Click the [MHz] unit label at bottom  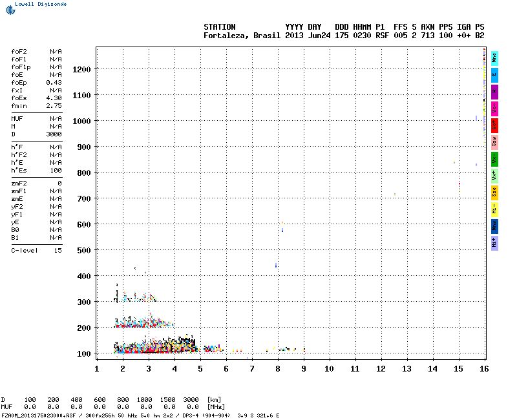pos(216,407)
